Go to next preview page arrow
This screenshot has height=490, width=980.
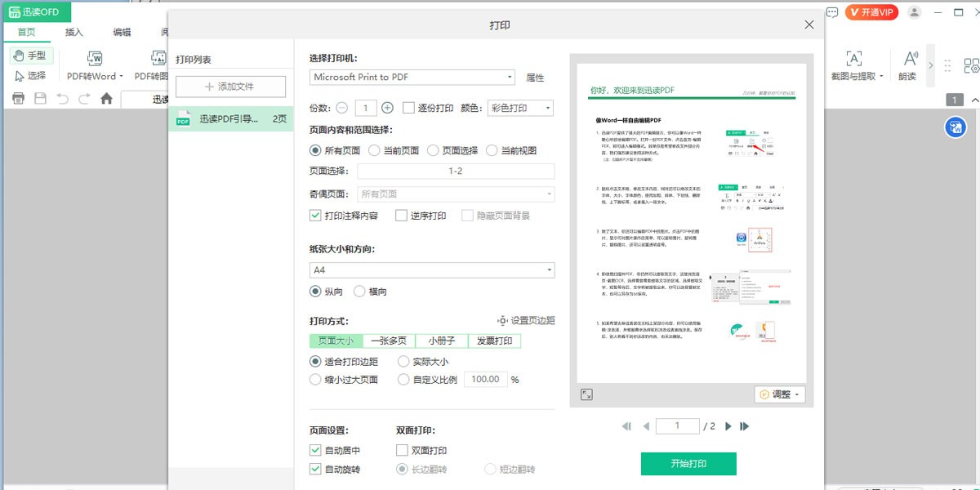coord(728,426)
